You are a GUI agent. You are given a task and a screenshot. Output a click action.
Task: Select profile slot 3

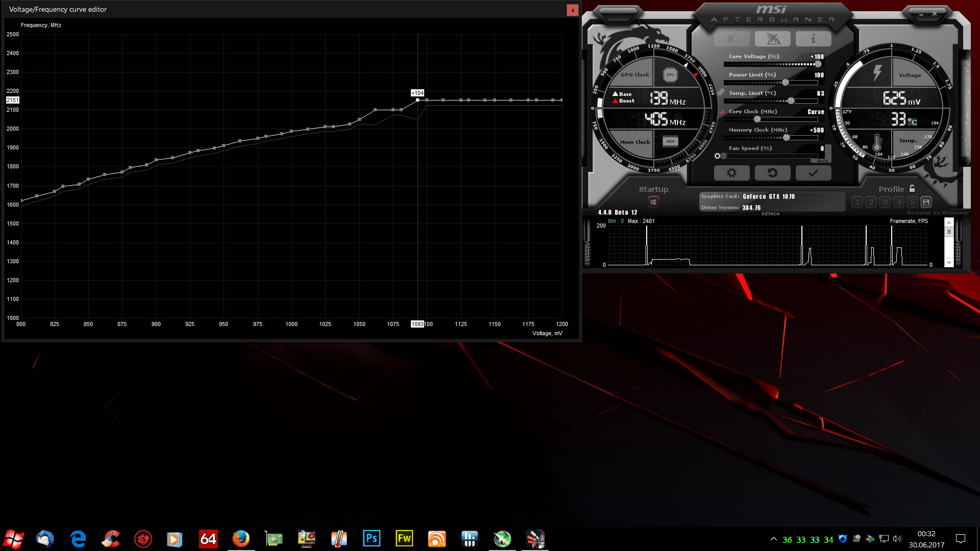click(885, 202)
